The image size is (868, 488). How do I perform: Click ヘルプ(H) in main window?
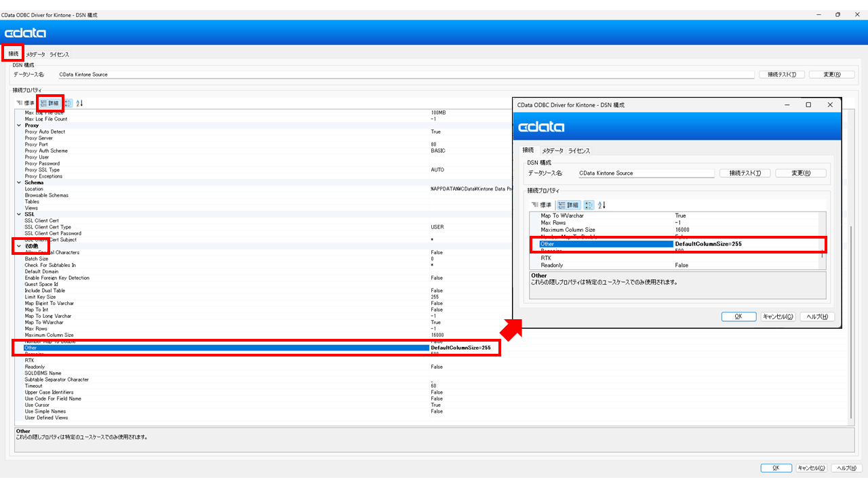[x=846, y=468]
